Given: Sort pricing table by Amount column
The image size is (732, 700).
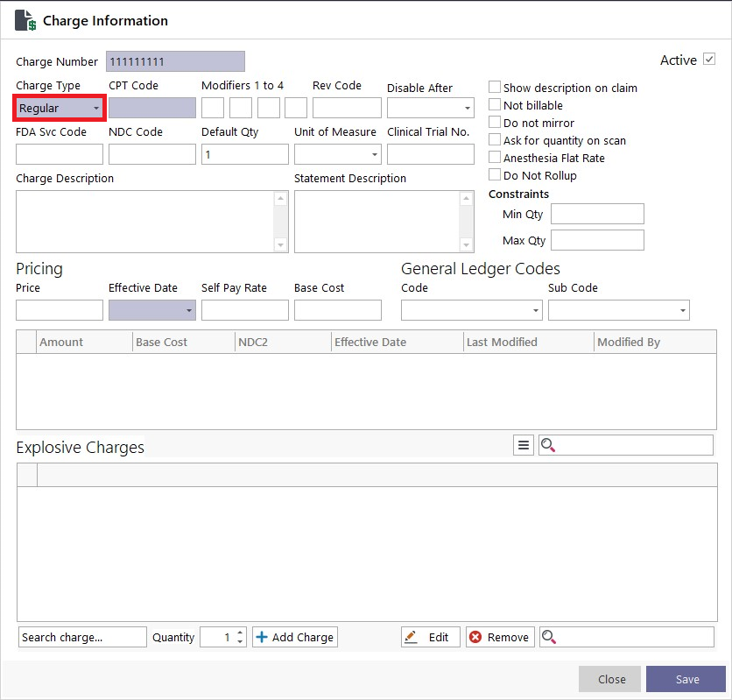Looking at the screenshot, I should pos(84,342).
